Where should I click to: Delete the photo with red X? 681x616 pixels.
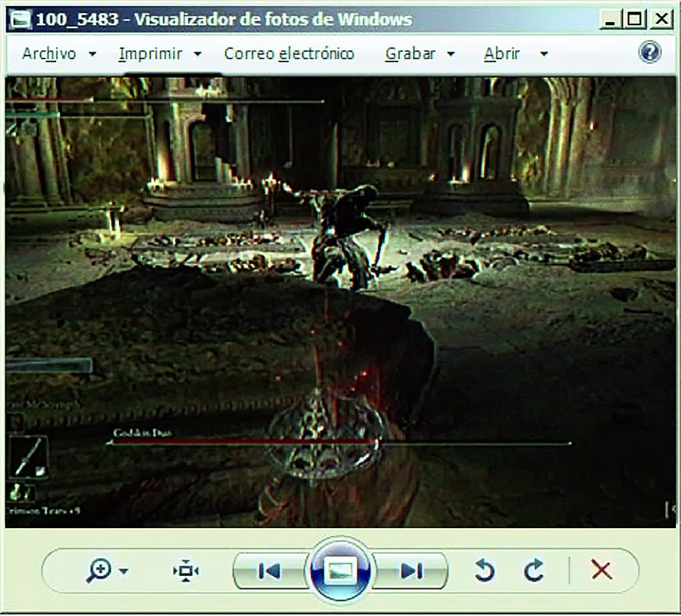[602, 570]
